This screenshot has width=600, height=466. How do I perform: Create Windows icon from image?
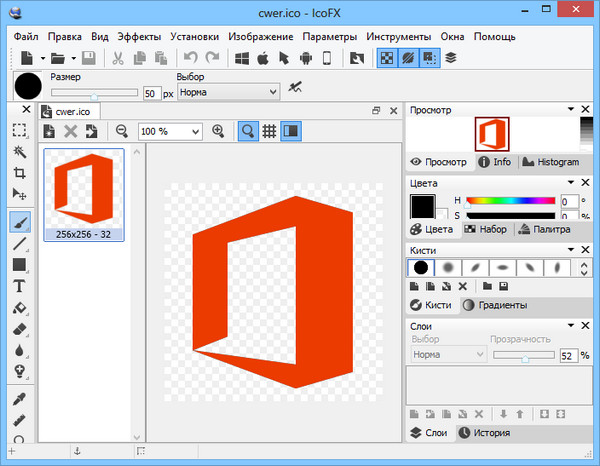(x=242, y=58)
